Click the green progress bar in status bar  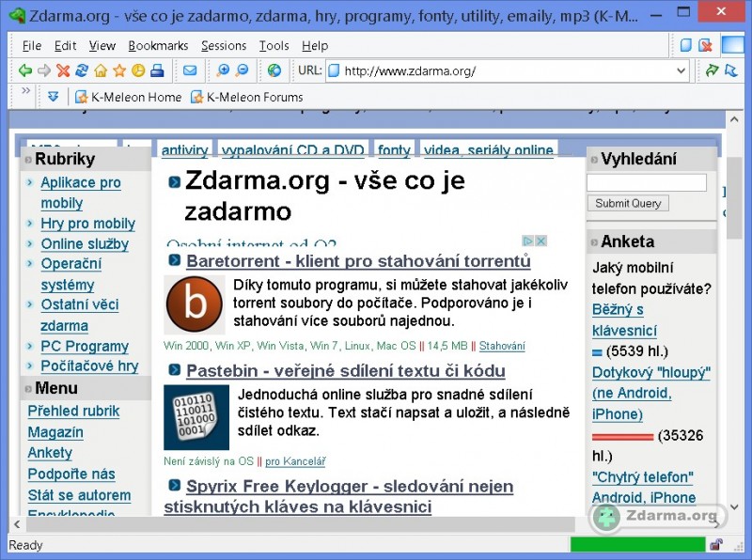638,544
